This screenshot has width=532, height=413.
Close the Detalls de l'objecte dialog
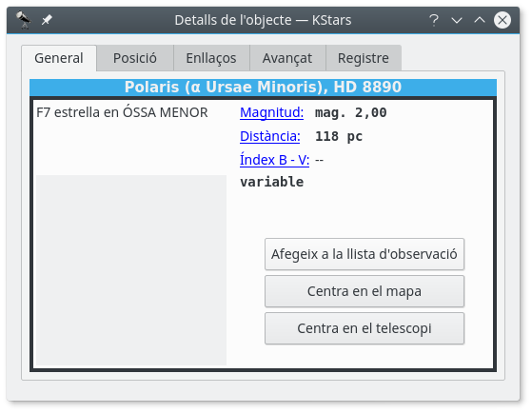[x=502, y=20]
